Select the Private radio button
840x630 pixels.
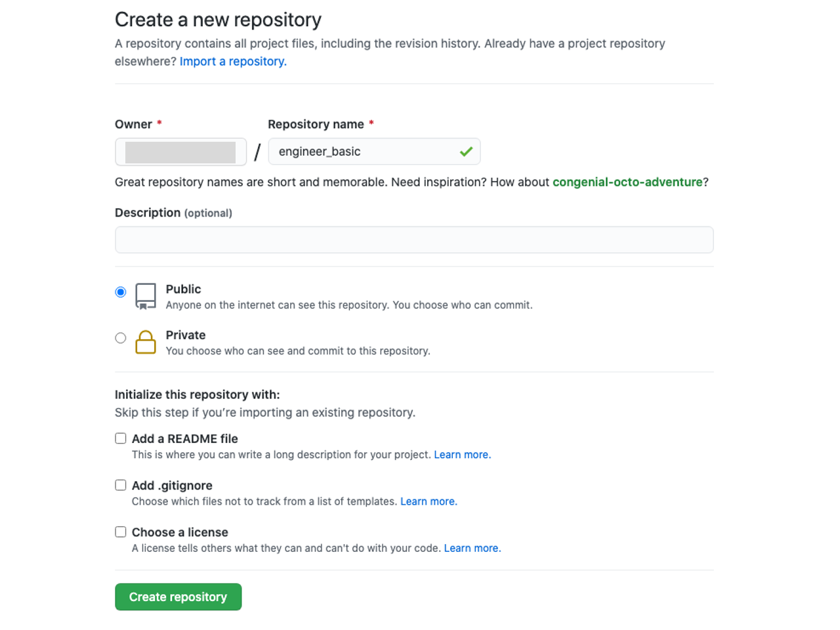tap(120, 338)
